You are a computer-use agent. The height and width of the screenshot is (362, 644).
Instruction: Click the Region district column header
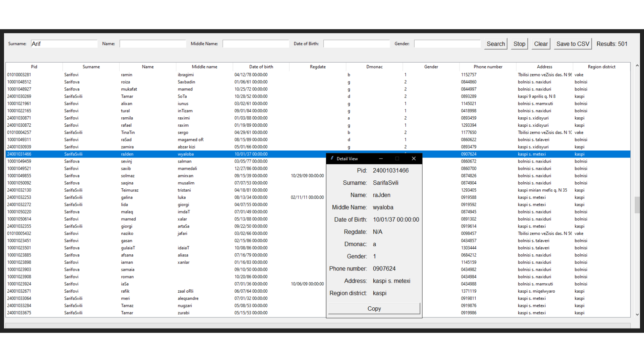click(x=602, y=67)
